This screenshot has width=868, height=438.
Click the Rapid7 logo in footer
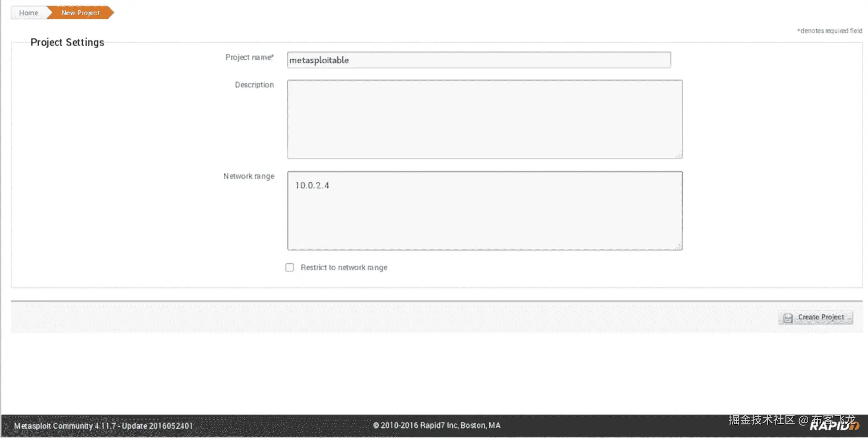834,426
